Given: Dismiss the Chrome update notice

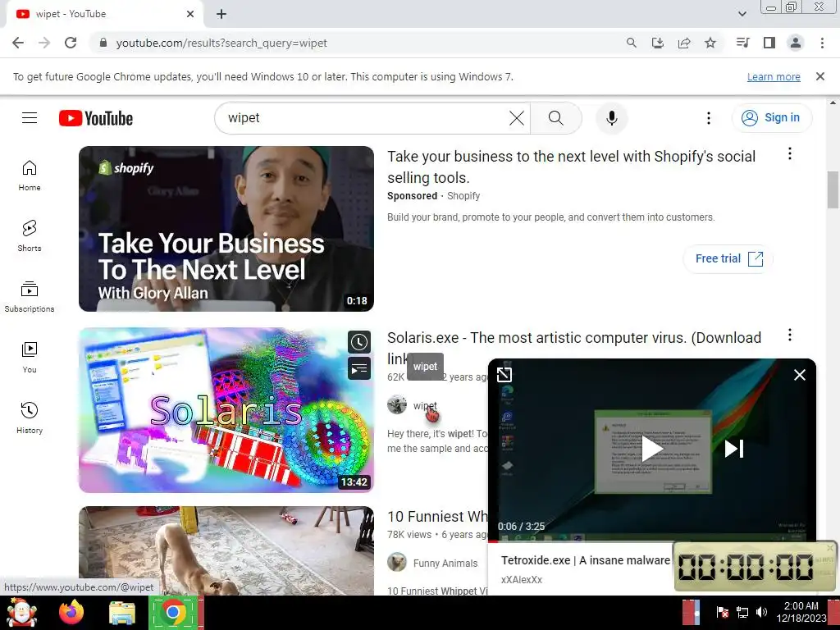Looking at the screenshot, I should (x=820, y=76).
